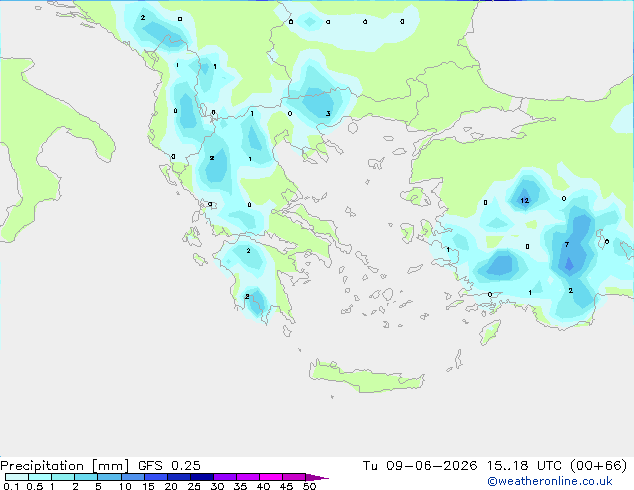
Task: Click the '7' precipitation value on the map
Action: (567, 245)
